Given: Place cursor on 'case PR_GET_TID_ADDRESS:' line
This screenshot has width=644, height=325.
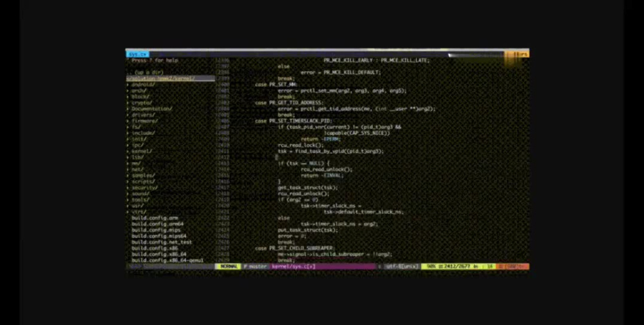Looking at the screenshot, I should click(x=289, y=103).
